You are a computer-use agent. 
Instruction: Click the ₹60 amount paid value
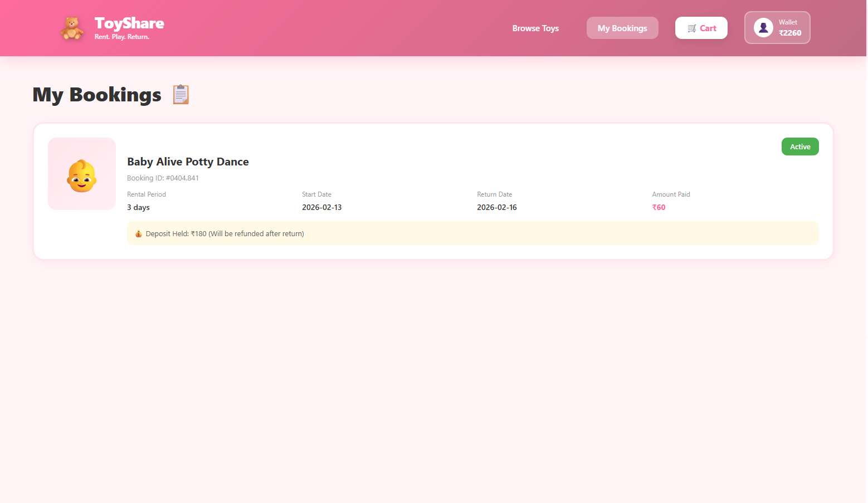(659, 208)
